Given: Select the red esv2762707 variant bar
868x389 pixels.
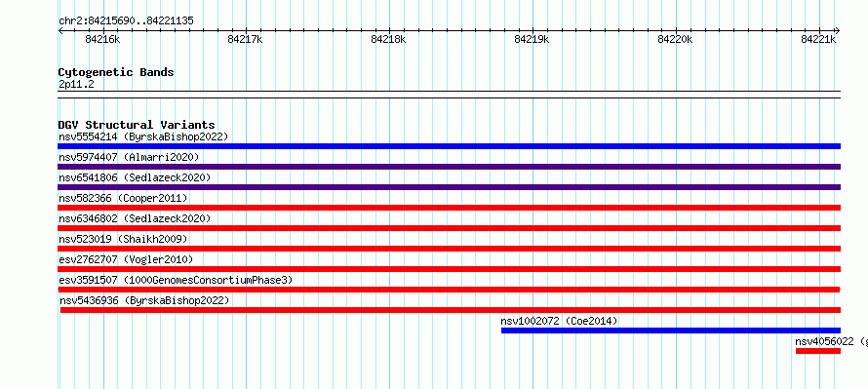Looking at the screenshot, I should (449, 269).
